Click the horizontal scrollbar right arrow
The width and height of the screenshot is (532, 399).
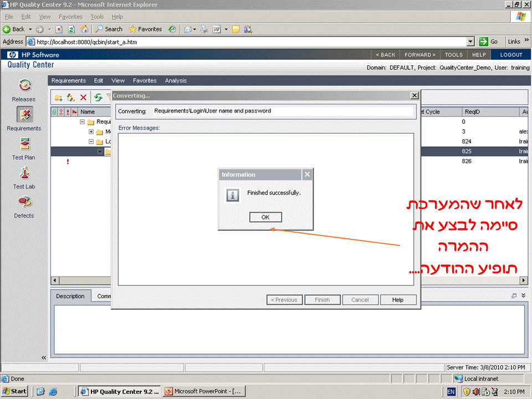pos(524,280)
